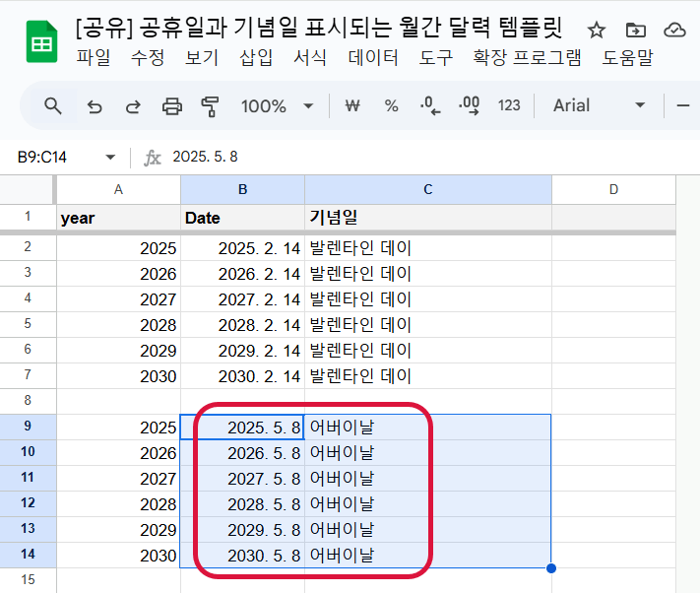
Task: Select column D header
Action: pyautogui.click(x=612, y=189)
